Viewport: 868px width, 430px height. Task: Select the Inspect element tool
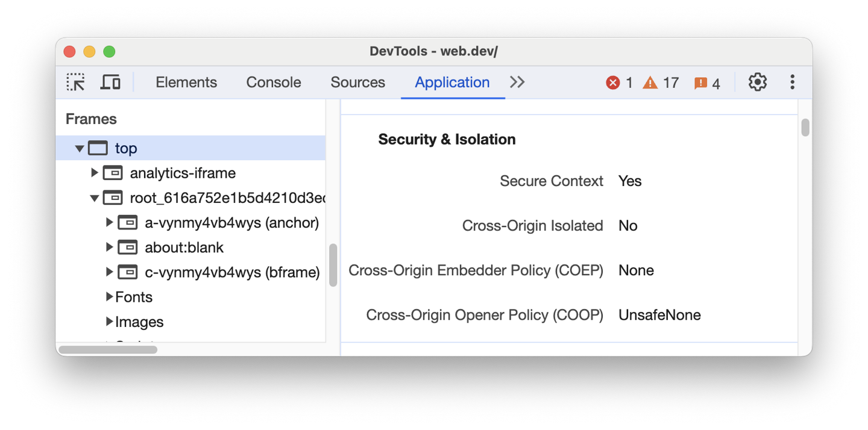coord(75,82)
